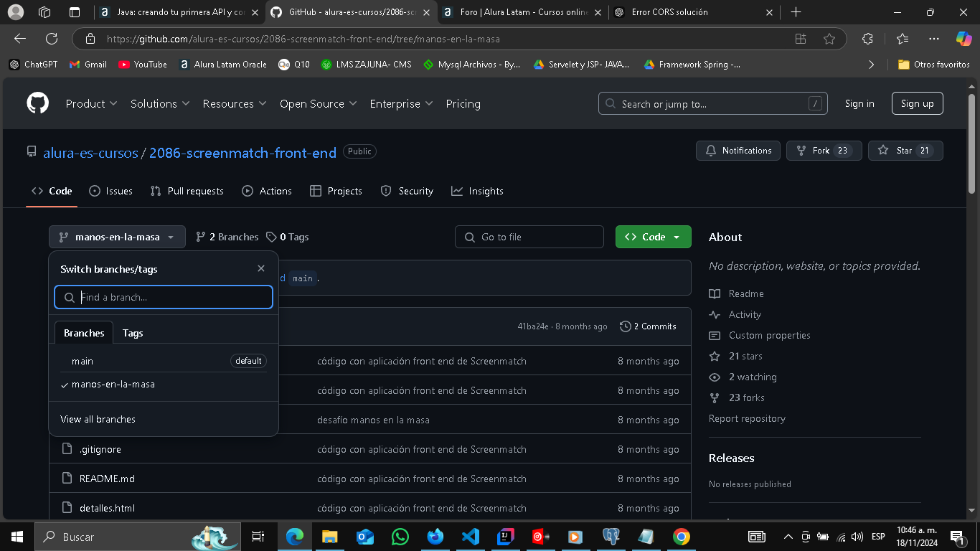Open the Windows Start menu
Image resolution: width=980 pixels, height=551 pixels.
point(17,536)
